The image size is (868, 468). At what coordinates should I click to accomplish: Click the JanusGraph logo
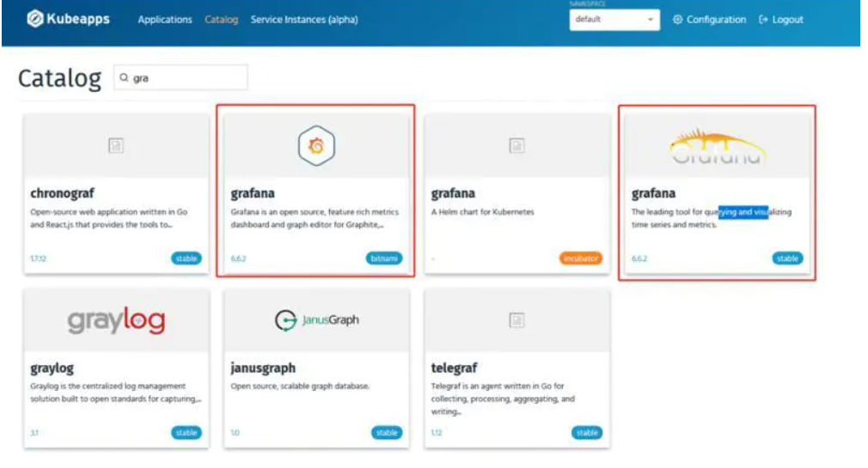tap(316, 319)
